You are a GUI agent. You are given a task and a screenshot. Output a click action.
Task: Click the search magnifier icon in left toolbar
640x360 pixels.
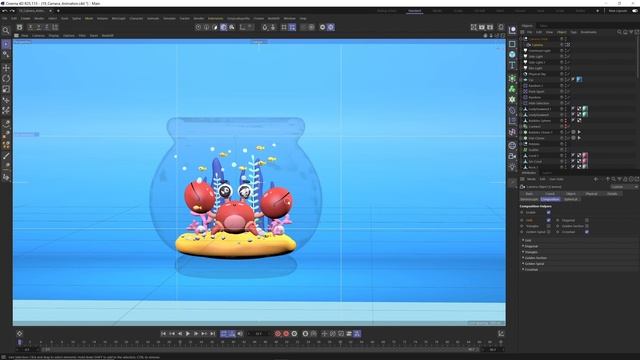tap(6, 31)
